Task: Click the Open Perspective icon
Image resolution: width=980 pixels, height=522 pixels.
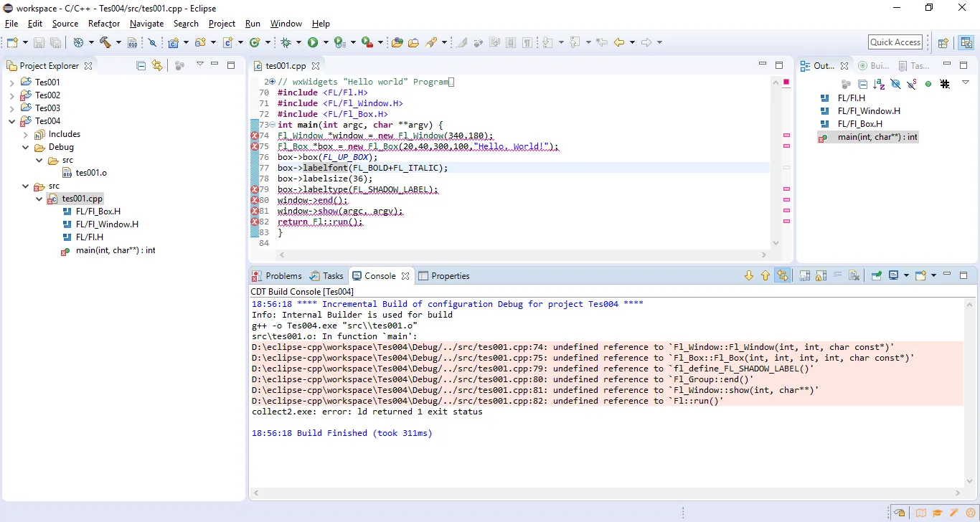Action: 943,42
